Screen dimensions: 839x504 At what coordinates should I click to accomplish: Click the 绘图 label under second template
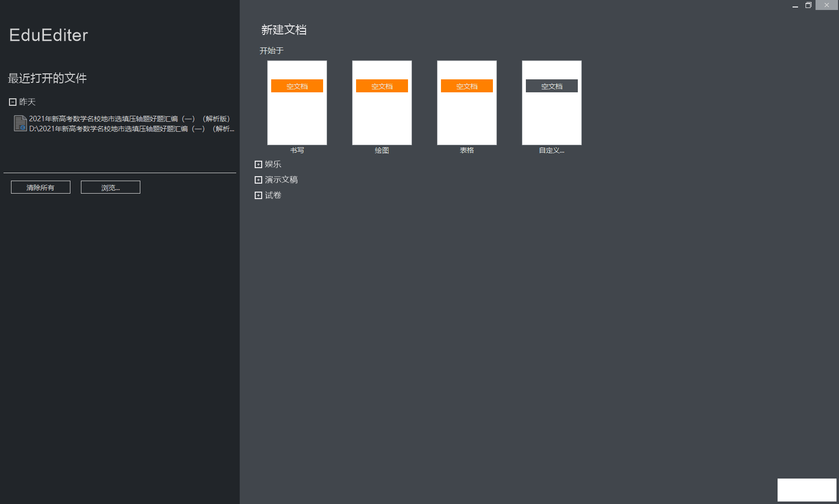(x=382, y=150)
